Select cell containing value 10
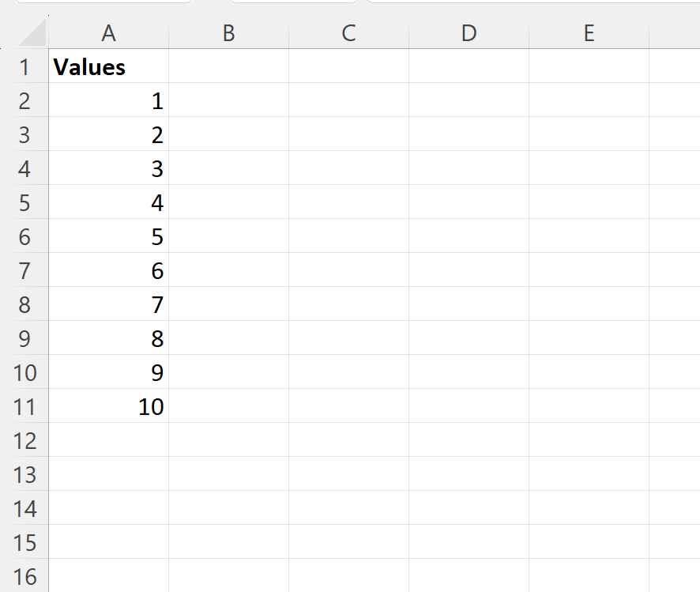The height and width of the screenshot is (592, 700). coord(108,405)
